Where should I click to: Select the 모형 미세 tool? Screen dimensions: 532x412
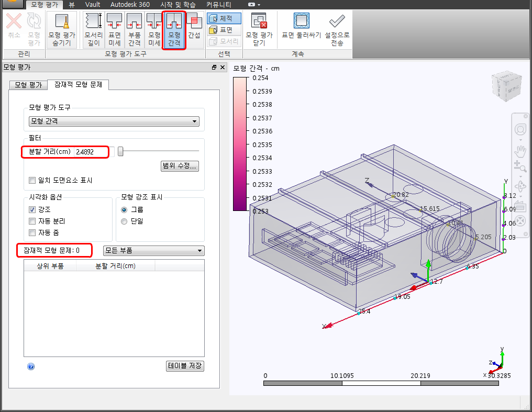[x=154, y=30]
